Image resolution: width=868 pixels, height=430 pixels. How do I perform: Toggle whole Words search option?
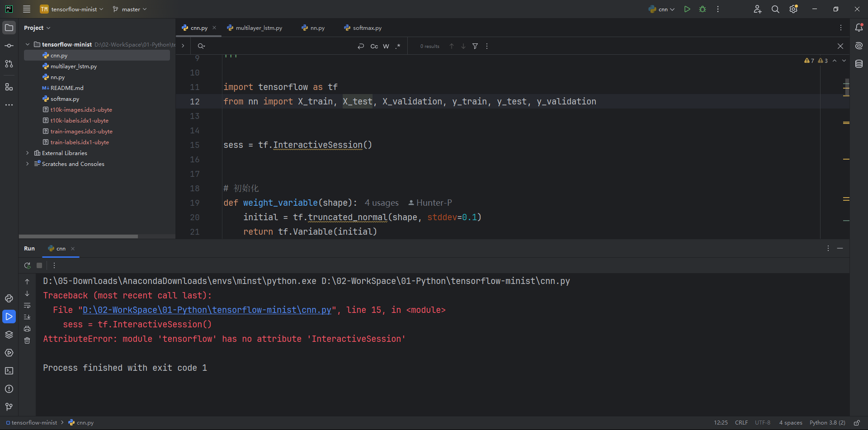pyautogui.click(x=386, y=46)
